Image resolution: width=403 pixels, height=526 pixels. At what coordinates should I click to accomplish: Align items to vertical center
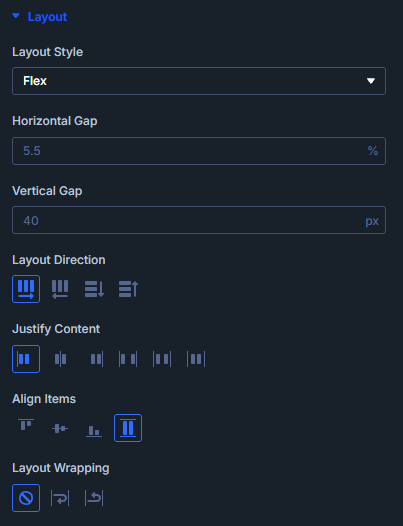click(60, 428)
